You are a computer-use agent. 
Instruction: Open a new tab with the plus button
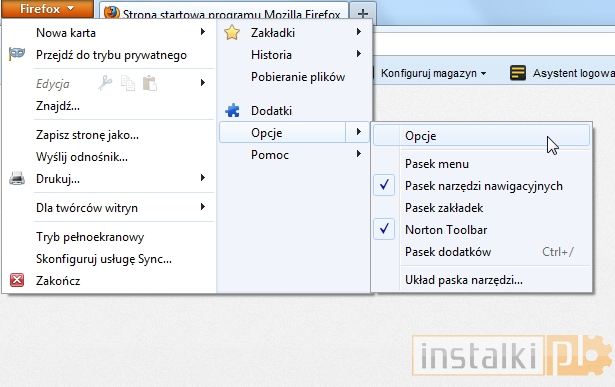(x=363, y=13)
